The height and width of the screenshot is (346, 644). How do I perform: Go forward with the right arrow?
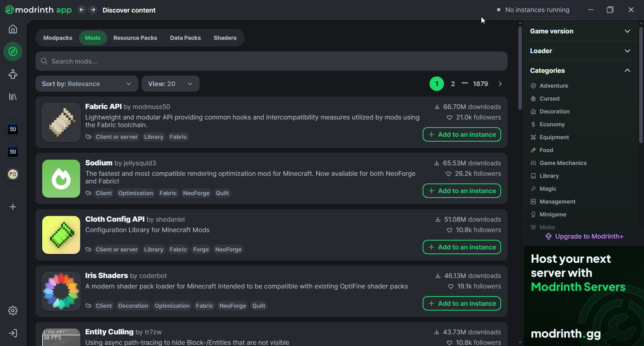[x=93, y=10]
